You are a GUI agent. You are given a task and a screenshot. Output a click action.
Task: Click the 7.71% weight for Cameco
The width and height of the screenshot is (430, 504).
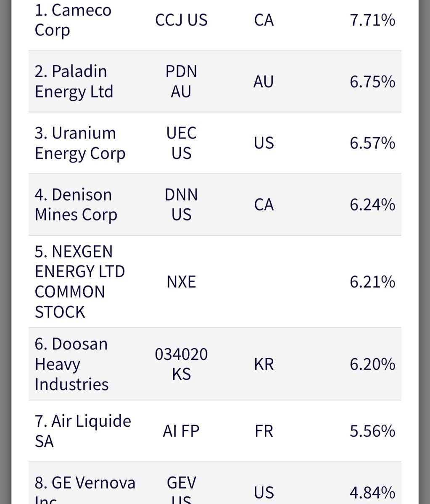372,20
